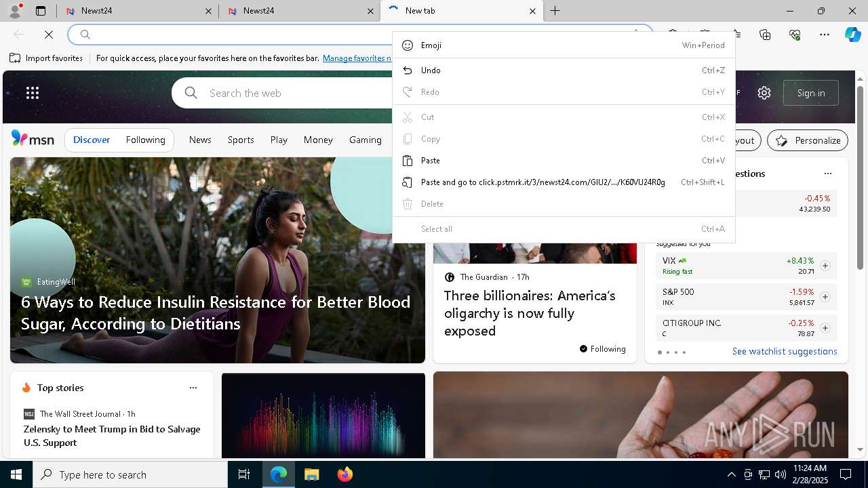Image resolution: width=868 pixels, height=488 pixels.
Task: Select the Discover feed tab
Action: coord(92,140)
